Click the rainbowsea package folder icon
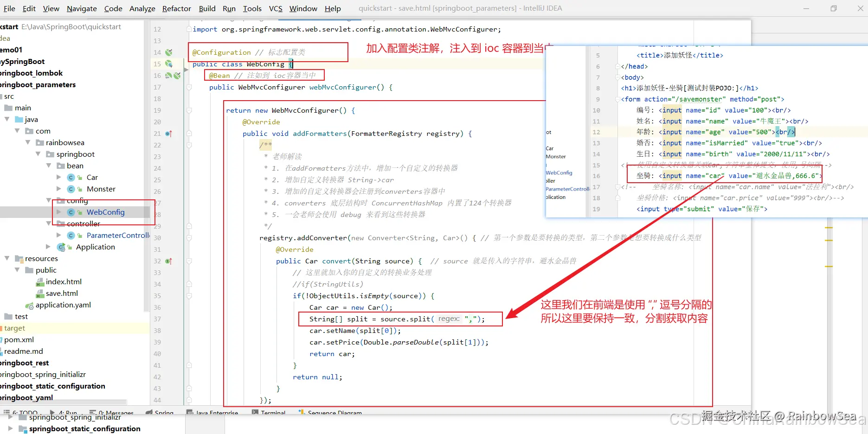 point(40,143)
